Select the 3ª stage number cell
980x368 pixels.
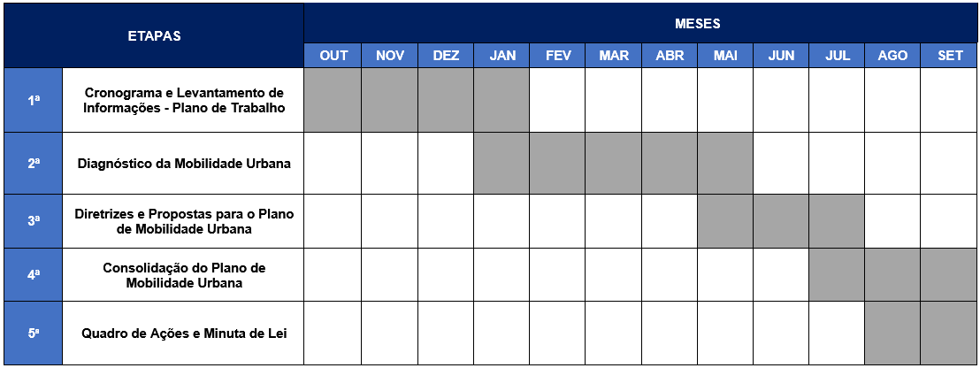coord(34,221)
